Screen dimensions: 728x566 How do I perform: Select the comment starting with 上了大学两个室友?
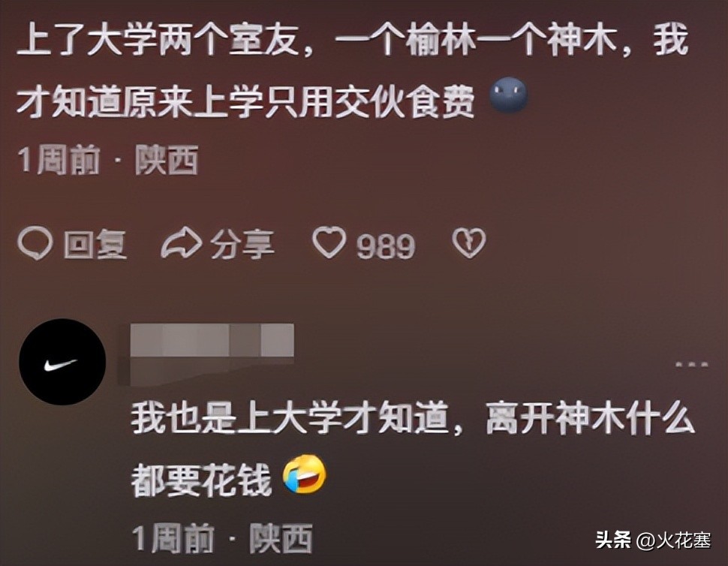[x=352, y=71]
